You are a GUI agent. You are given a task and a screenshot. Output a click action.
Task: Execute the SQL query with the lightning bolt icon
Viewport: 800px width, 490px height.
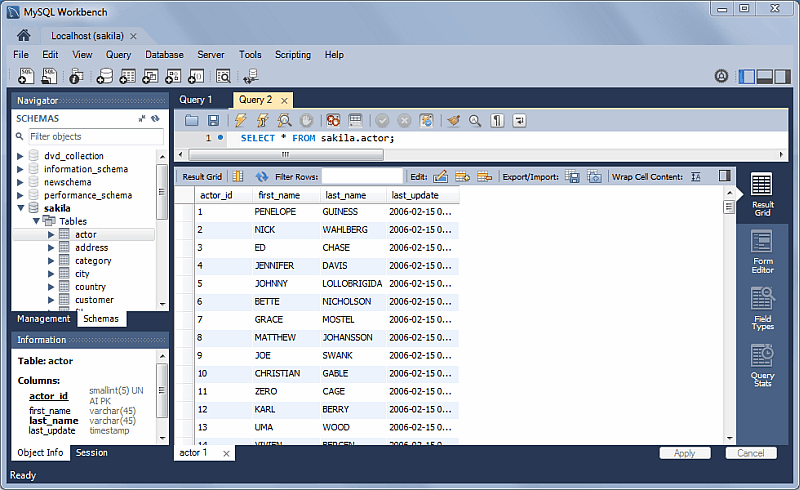coord(239,120)
